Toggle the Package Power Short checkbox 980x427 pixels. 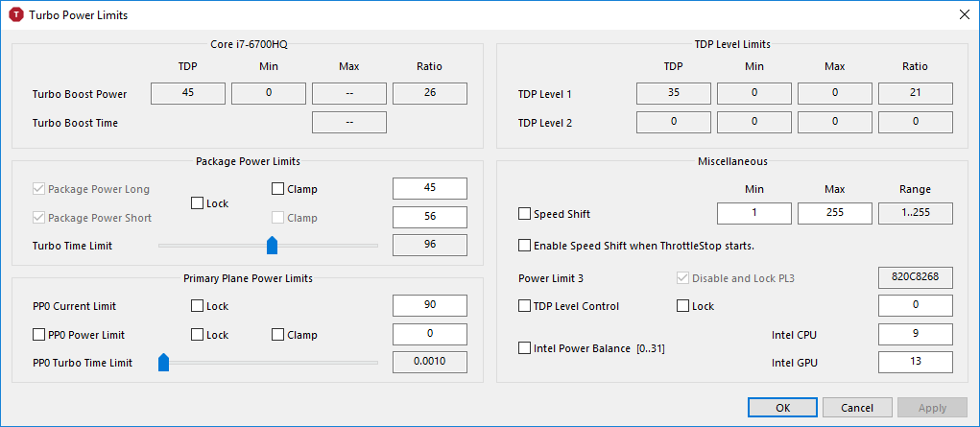coord(38,218)
